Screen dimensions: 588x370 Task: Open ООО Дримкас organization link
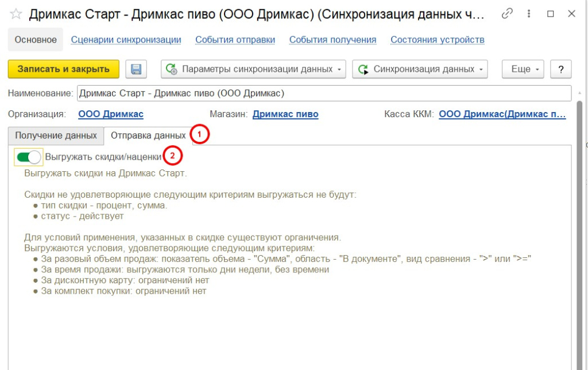point(111,114)
